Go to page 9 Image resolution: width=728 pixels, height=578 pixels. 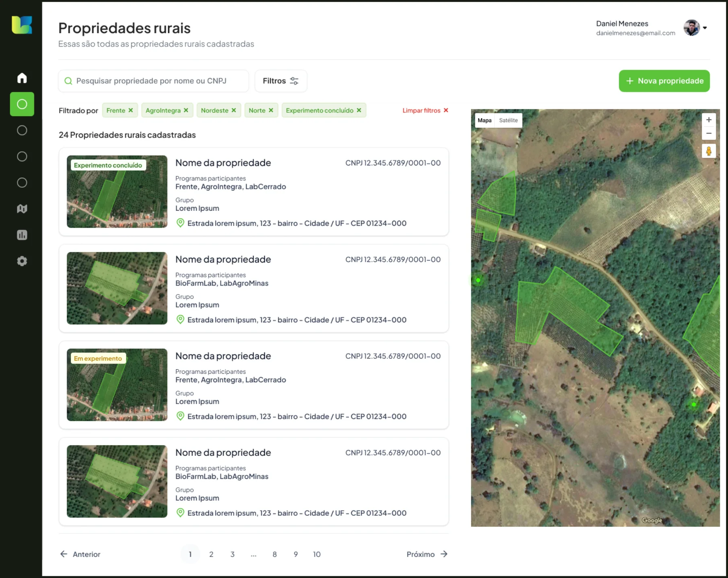pos(296,554)
